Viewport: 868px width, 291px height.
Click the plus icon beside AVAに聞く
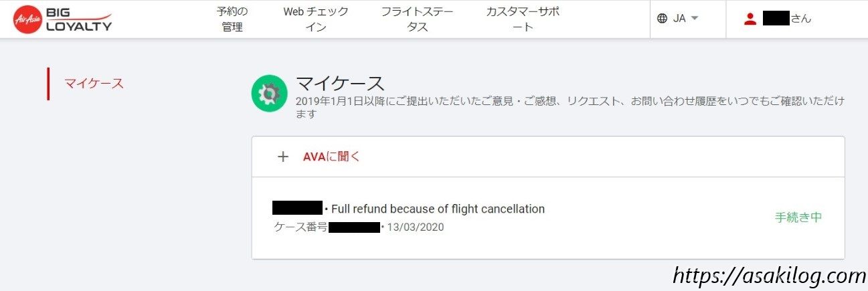(x=283, y=157)
